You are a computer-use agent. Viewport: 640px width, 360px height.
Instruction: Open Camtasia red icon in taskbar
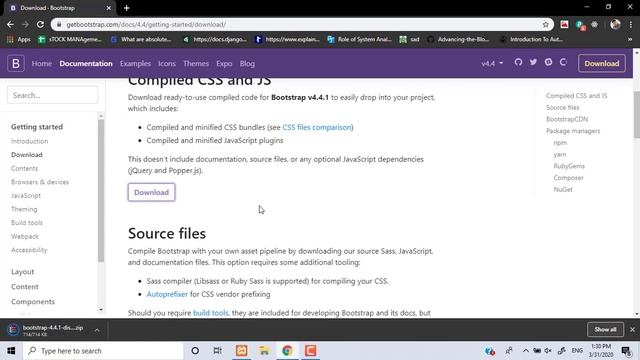[x=310, y=351]
